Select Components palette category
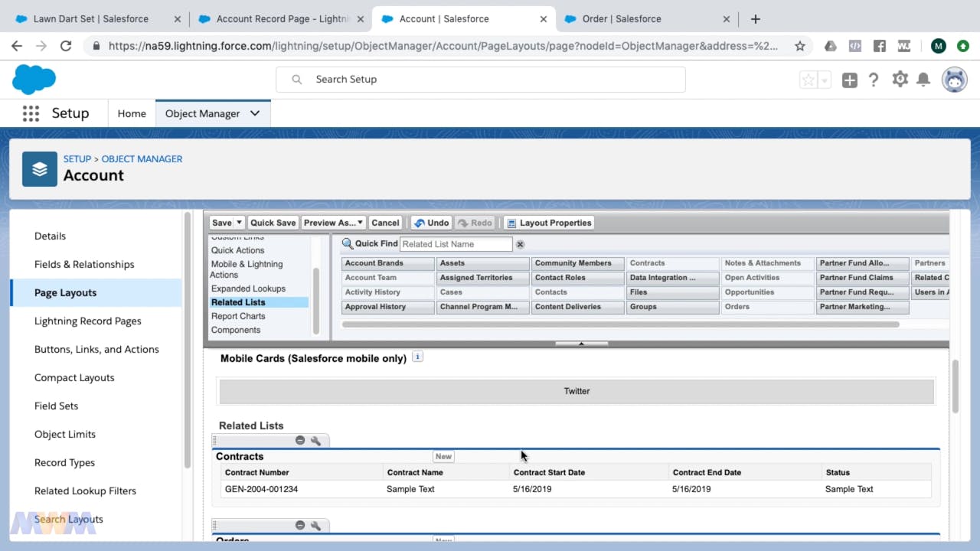 coord(236,330)
